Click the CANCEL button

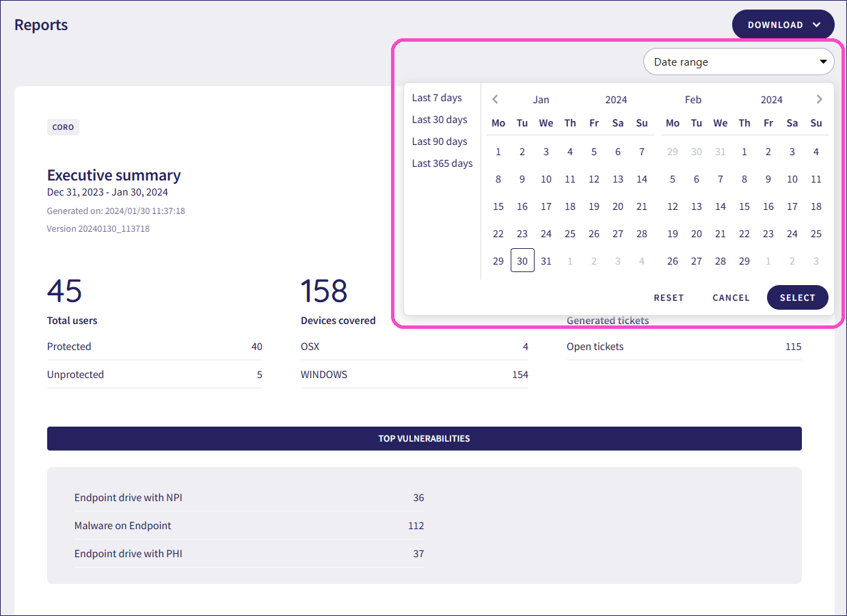730,297
